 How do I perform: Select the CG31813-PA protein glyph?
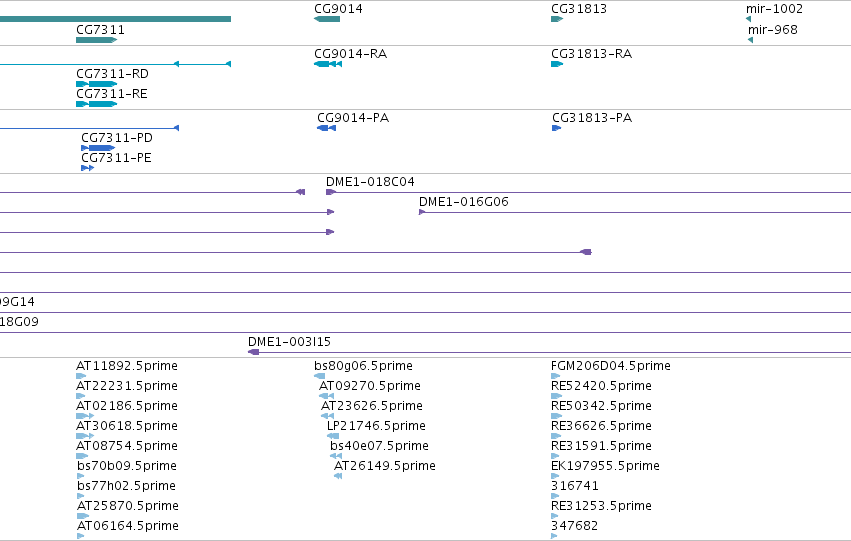click(x=556, y=128)
